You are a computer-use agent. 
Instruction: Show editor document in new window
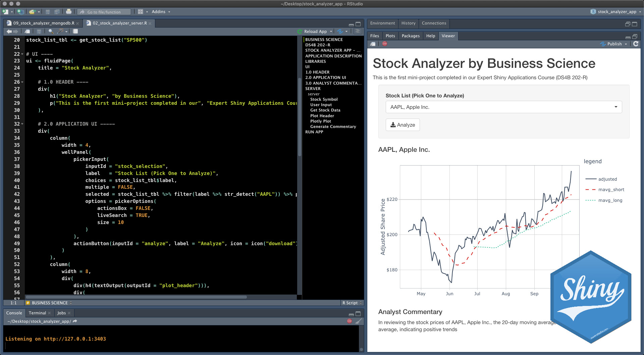28,31
